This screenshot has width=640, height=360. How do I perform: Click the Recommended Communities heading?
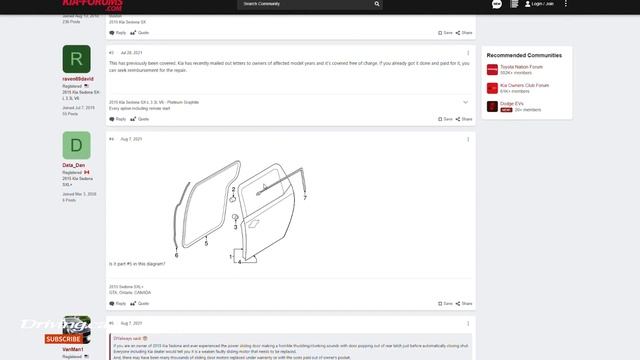coord(524,55)
